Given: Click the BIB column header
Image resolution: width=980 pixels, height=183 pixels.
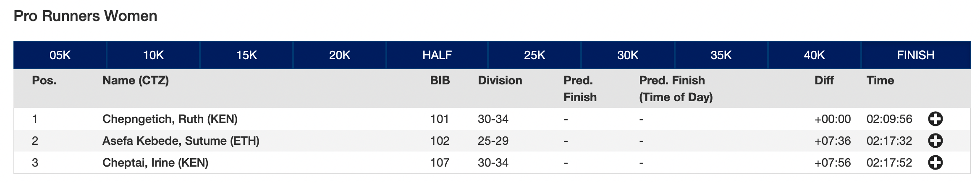Looking at the screenshot, I should [x=440, y=81].
